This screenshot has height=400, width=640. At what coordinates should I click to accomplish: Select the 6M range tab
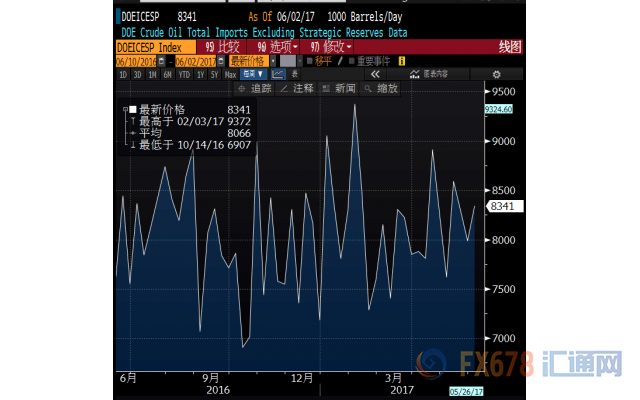tap(167, 75)
